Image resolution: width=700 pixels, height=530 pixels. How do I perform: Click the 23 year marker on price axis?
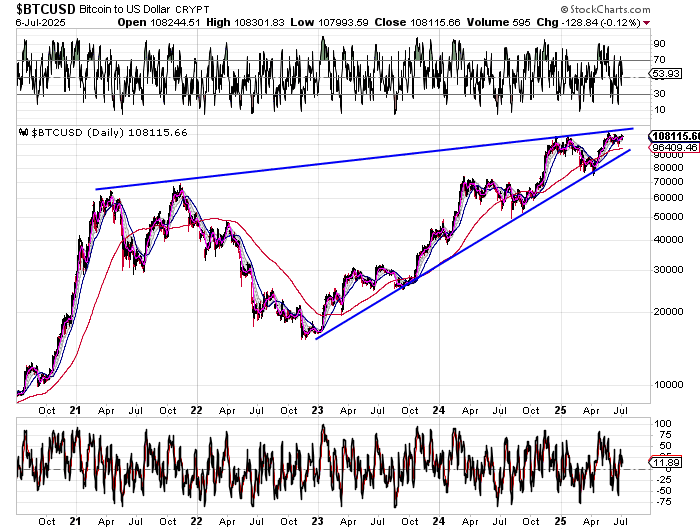point(316,410)
